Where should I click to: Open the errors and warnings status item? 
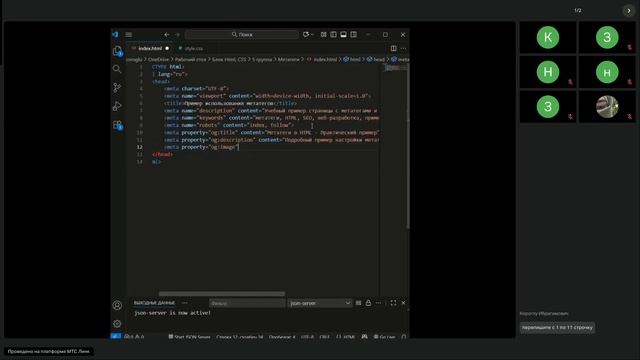[x=134, y=337]
